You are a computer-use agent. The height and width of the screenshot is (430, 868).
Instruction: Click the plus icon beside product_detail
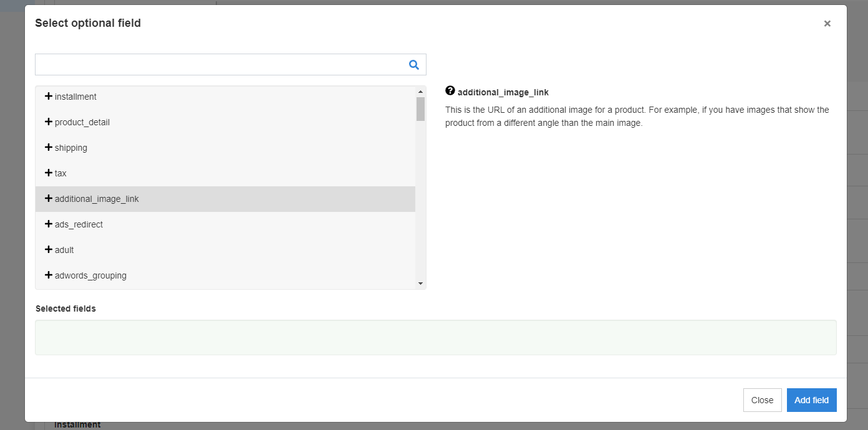coord(49,122)
